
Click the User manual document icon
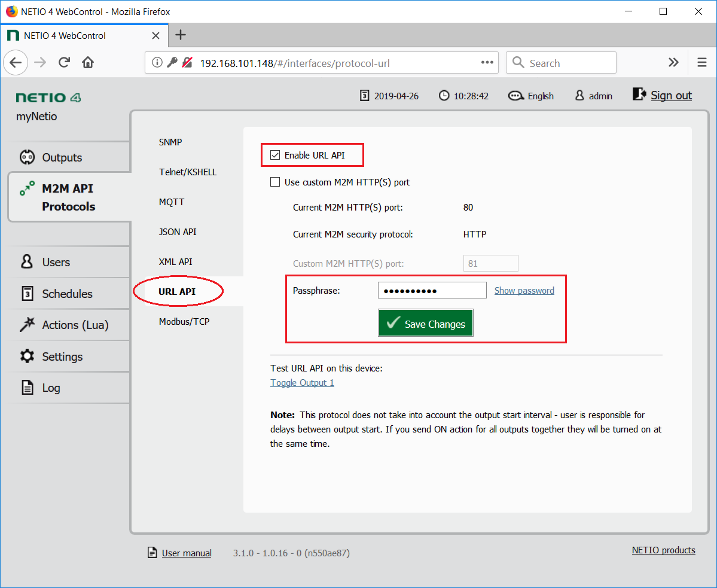pos(152,552)
